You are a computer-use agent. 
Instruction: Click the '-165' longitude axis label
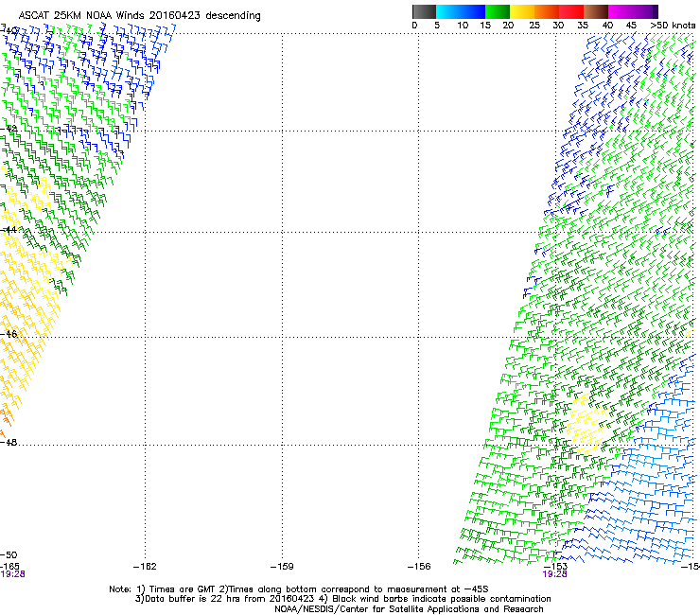point(9,567)
